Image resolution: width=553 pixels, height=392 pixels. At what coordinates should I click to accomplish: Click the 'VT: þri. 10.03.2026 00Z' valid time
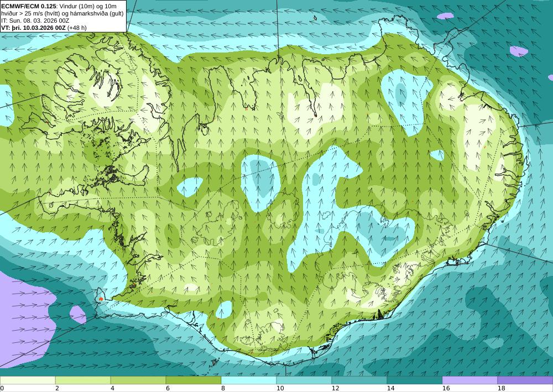pos(33,28)
